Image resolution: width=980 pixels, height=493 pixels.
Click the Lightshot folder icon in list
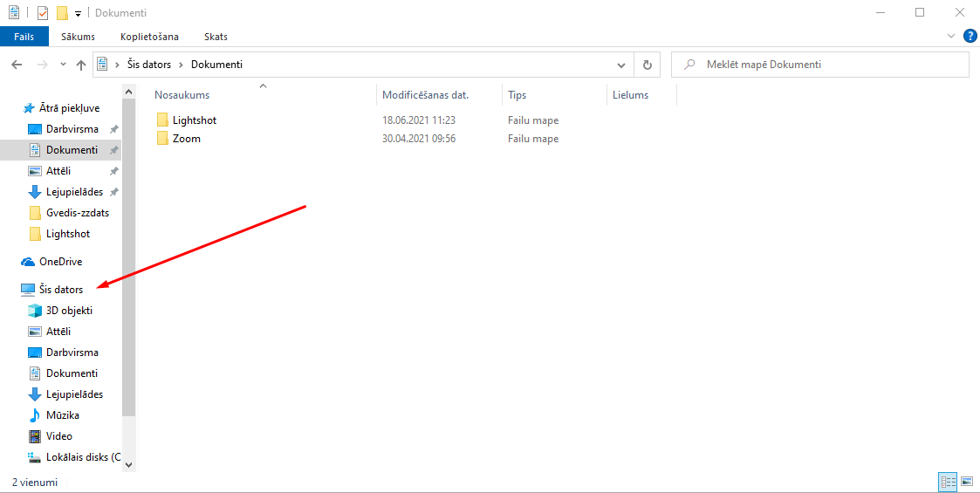[x=162, y=120]
